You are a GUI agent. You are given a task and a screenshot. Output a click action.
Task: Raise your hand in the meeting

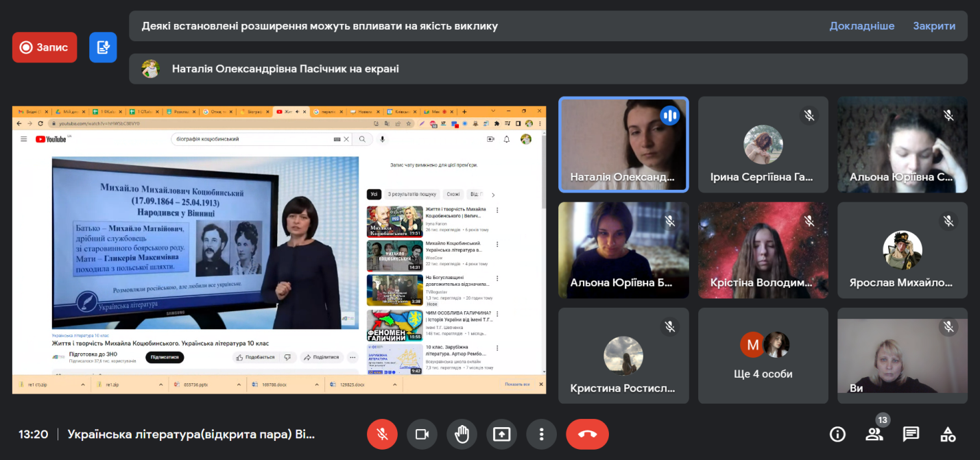[462, 434]
